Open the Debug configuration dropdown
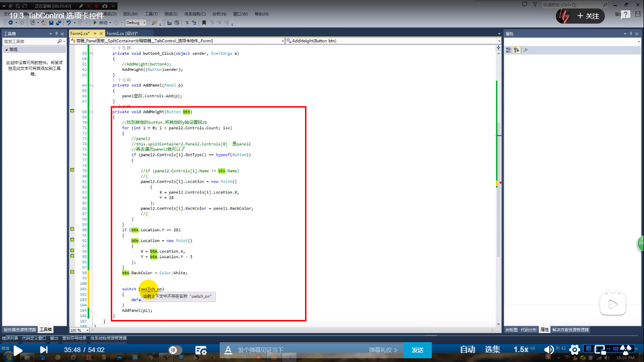644x362 pixels. (x=143, y=23)
